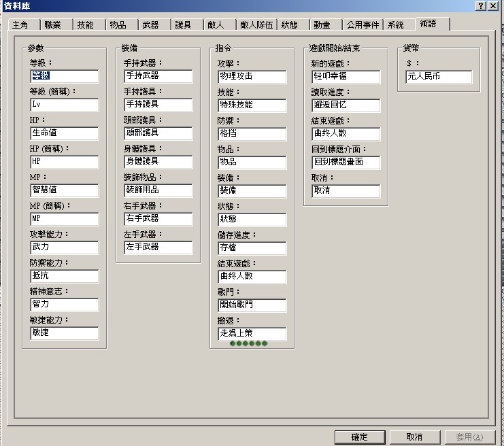
Task: Go to the 物品 tab
Action: tap(122, 24)
